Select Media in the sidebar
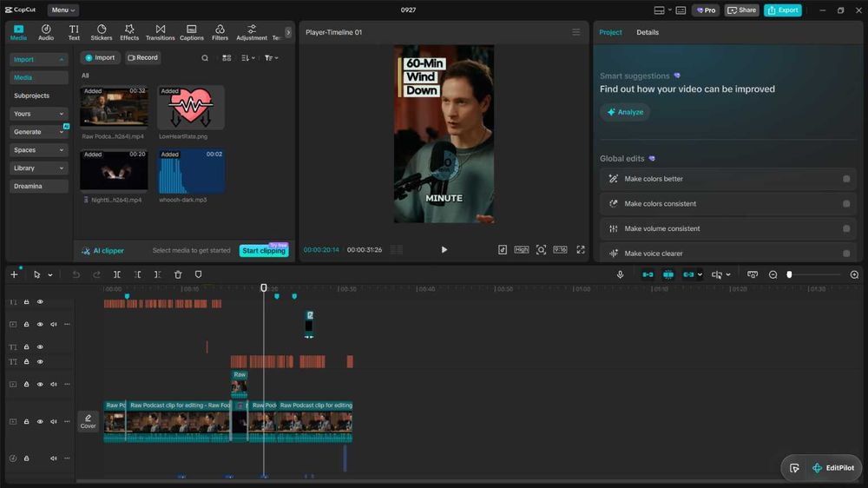868x488 pixels. click(x=38, y=77)
